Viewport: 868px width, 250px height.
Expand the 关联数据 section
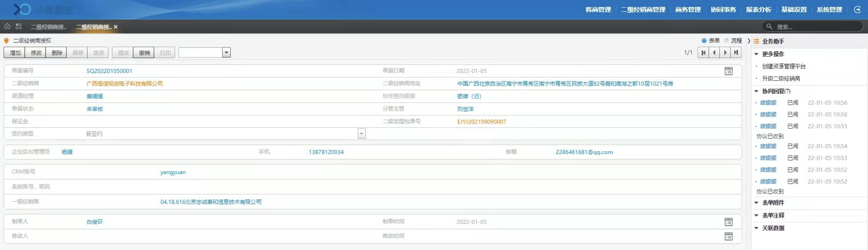click(756, 228)
